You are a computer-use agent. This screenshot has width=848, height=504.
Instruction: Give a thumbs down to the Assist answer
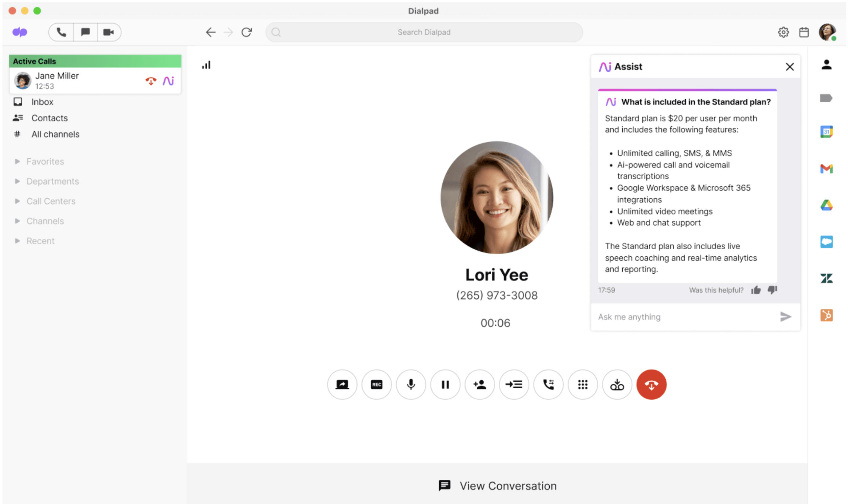(772, 290)
